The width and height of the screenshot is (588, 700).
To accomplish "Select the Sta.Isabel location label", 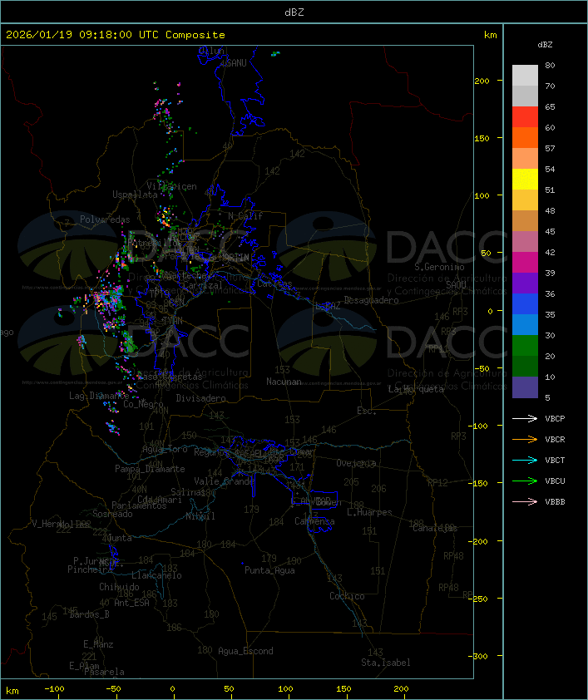I will point(385,663).
